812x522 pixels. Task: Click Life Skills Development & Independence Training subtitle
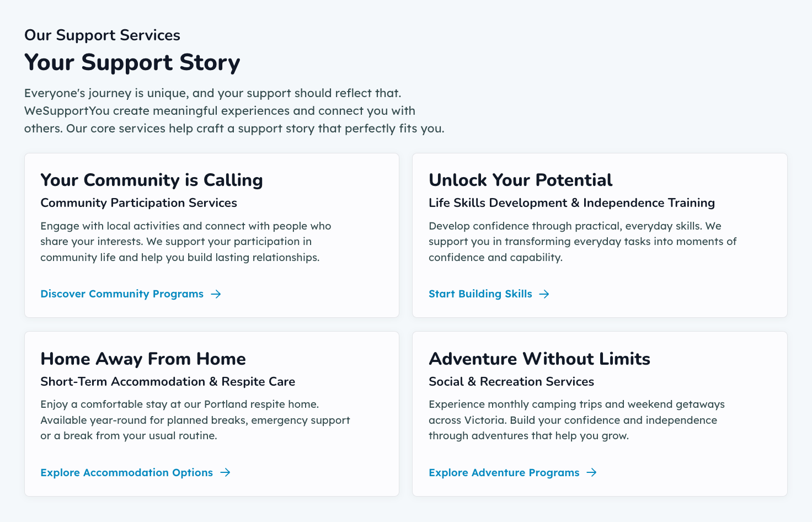[x=572, y=203]
